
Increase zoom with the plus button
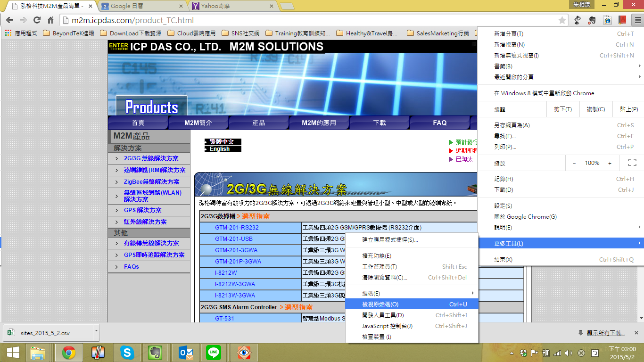click(x=610, y=163)
